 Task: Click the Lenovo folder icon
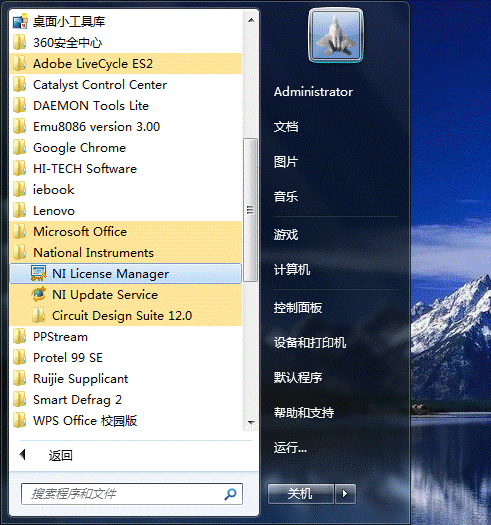(20, 211)
